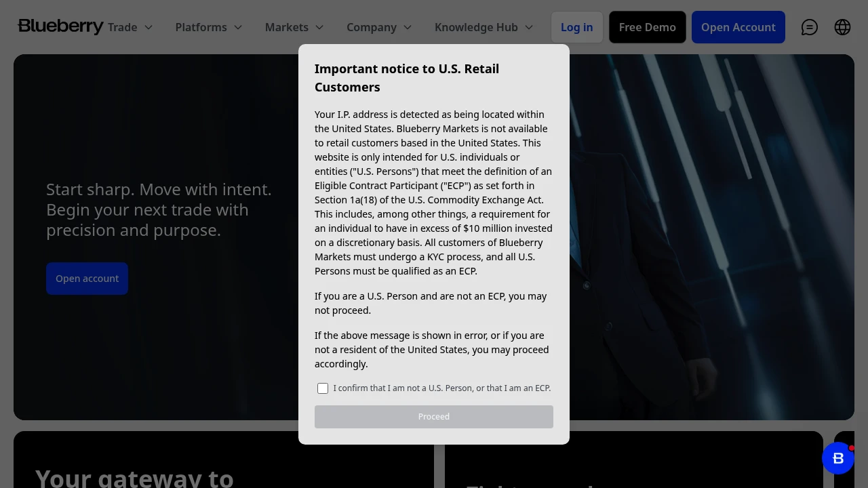
Task: Open the blue Blueberry chat widget
Action: point(838,459)
